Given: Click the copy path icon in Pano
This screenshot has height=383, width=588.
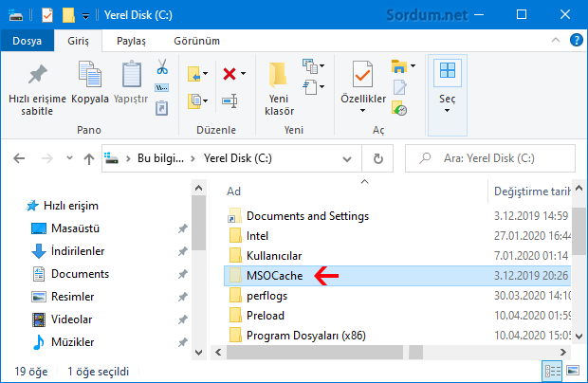Looking at the screenshot, I should click(162, 88).
